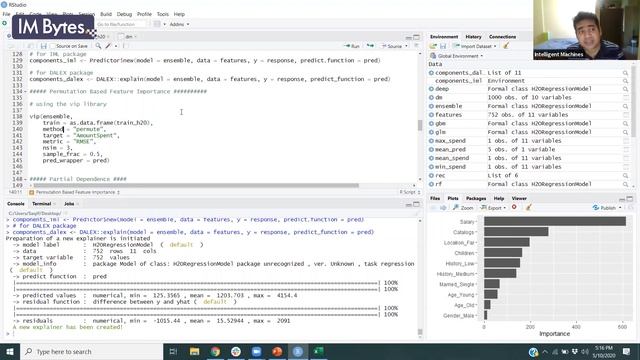Open the Build menu
Image resolution: width=640 pixels, height=360 pixels.
[106, 14]
